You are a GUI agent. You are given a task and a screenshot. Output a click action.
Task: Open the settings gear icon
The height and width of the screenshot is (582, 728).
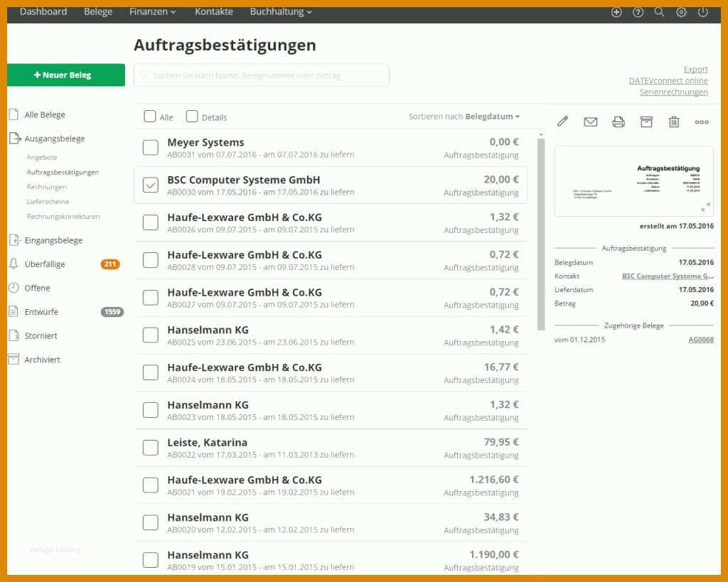681,13
